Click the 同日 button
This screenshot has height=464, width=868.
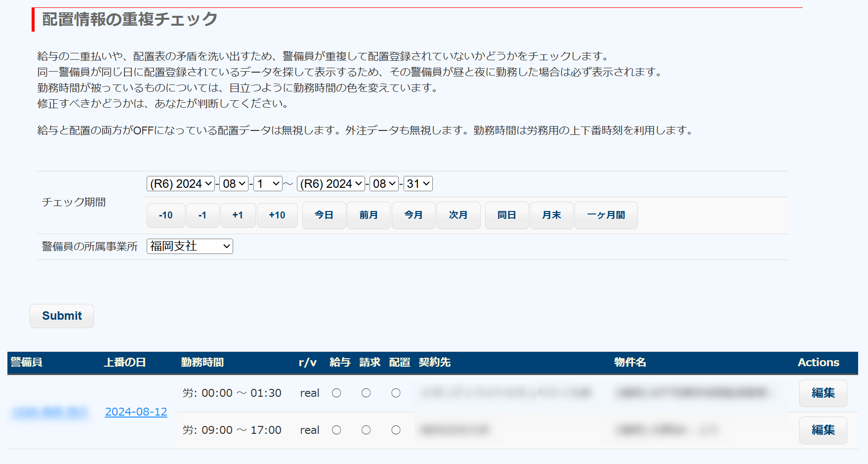[x=506, y=215]
